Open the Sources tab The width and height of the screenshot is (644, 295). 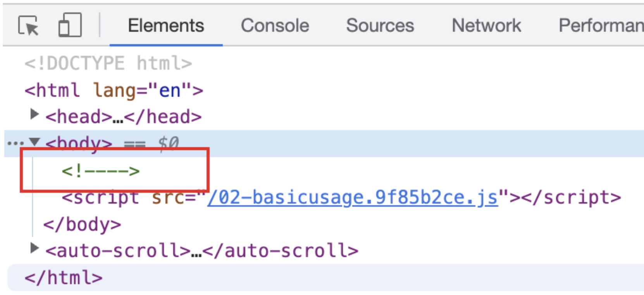coord(380,26)
